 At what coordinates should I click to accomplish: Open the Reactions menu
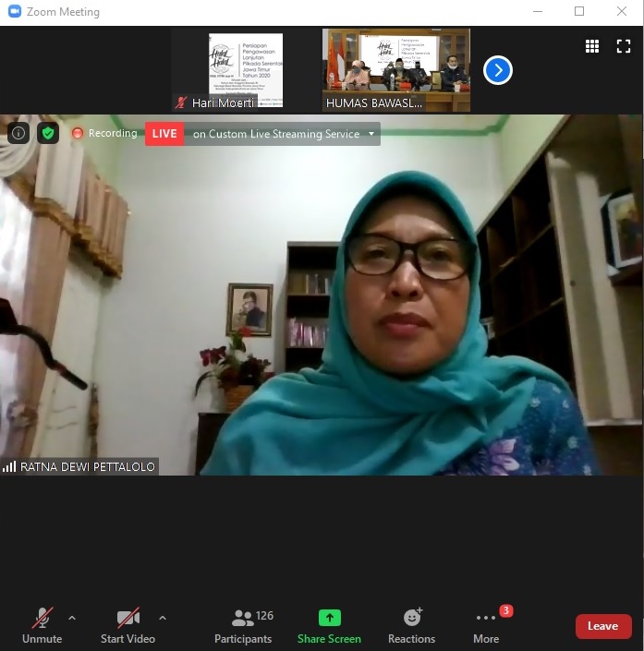coord(411,625)
